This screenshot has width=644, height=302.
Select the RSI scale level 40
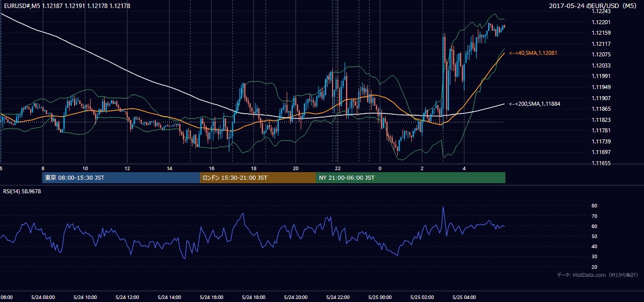[594, 246]
